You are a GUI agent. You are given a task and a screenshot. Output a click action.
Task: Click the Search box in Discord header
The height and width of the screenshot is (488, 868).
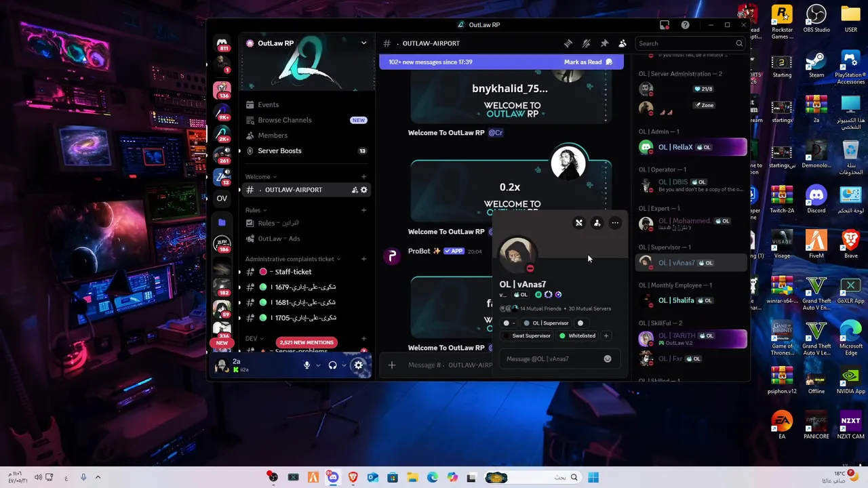click(690, 43)
